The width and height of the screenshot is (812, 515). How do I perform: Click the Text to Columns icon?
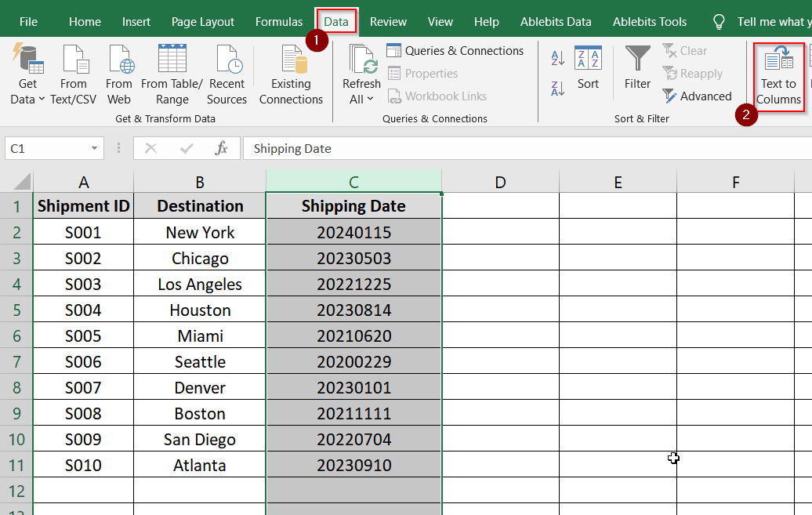pyautogui.click(x=778, y=59)
